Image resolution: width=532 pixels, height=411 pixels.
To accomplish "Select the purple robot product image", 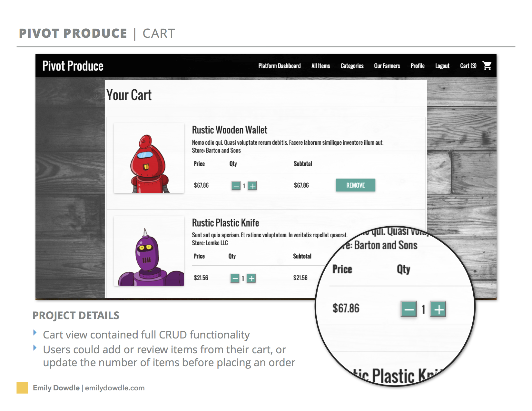I will pos(149,251).
